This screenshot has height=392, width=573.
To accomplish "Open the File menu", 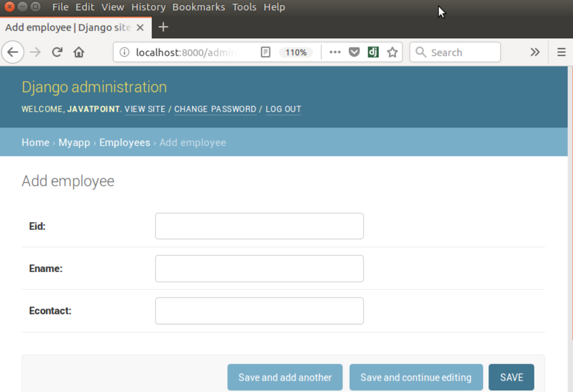I will [x=61, y=7].
